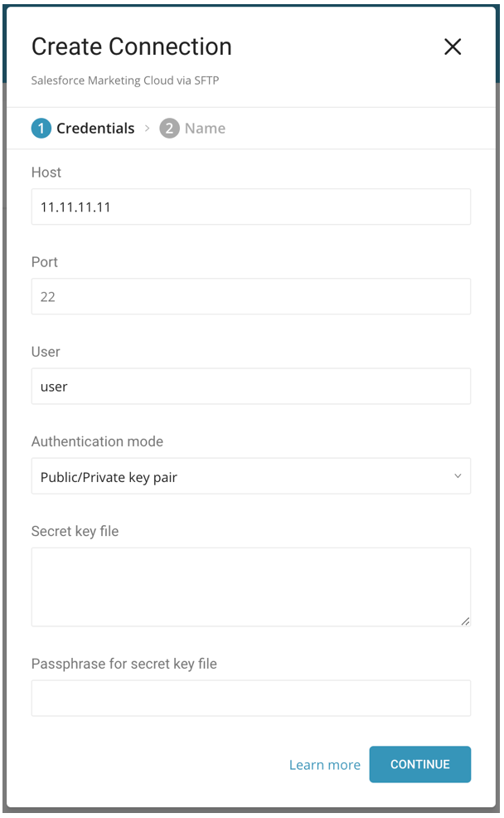Click the Secret key file label
This screenshot has width=504, height=818.
click(x=75, y=531)
